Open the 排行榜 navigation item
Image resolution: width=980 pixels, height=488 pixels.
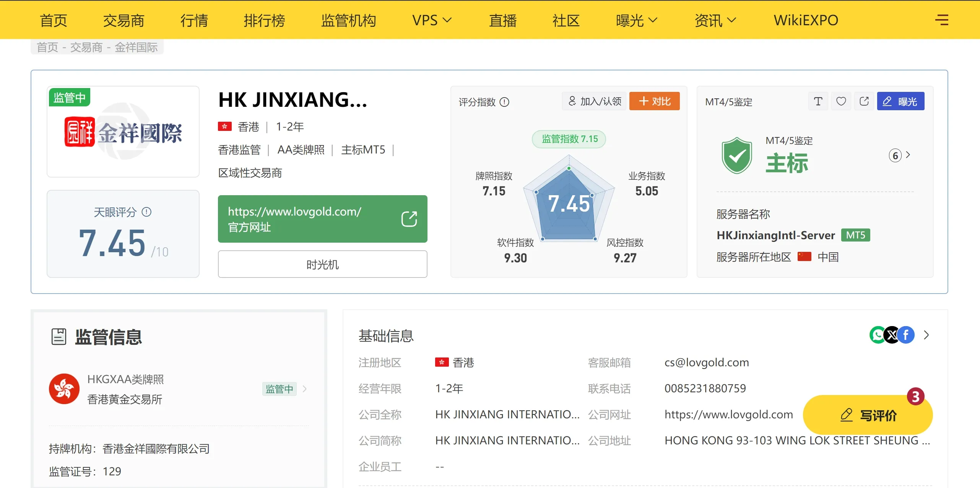pyautogui.click(x=265, y=20)
